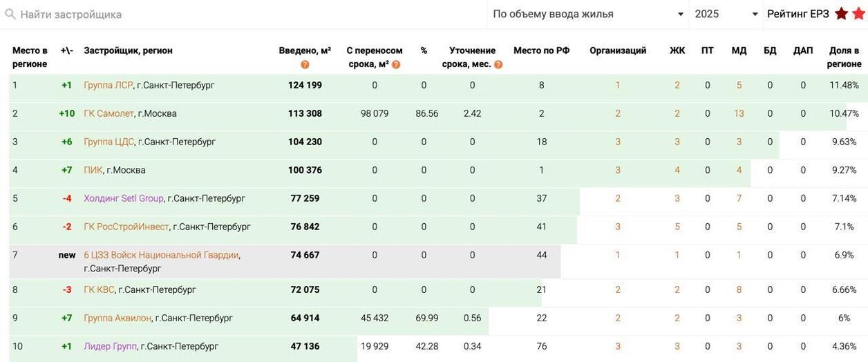Open the По объему ввода жилья dropdown
868x362 pixels.
tap(587, 15)
